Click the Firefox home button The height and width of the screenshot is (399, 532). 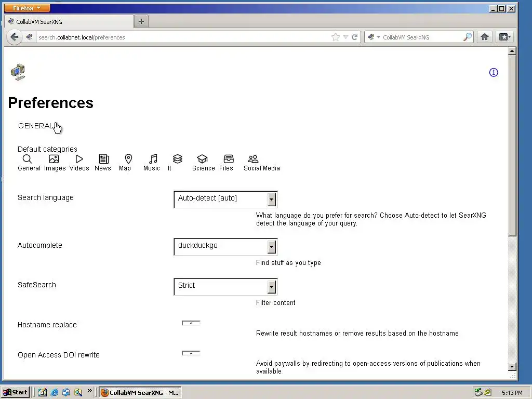pyautogui.click(x=485, y=37)
